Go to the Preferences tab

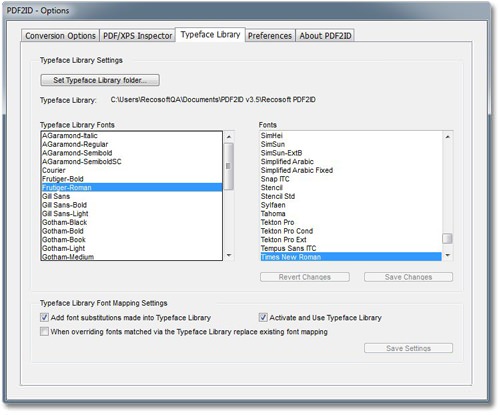[270, 36]
